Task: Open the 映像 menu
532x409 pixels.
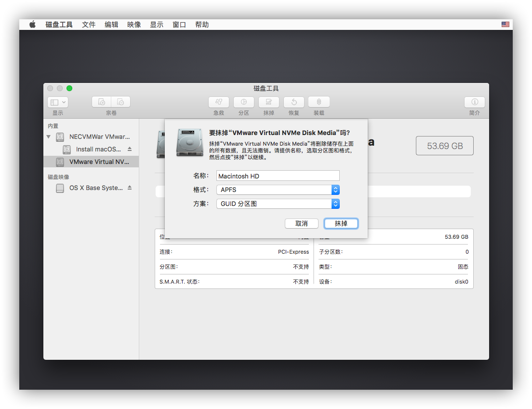Action: point(134,25)
